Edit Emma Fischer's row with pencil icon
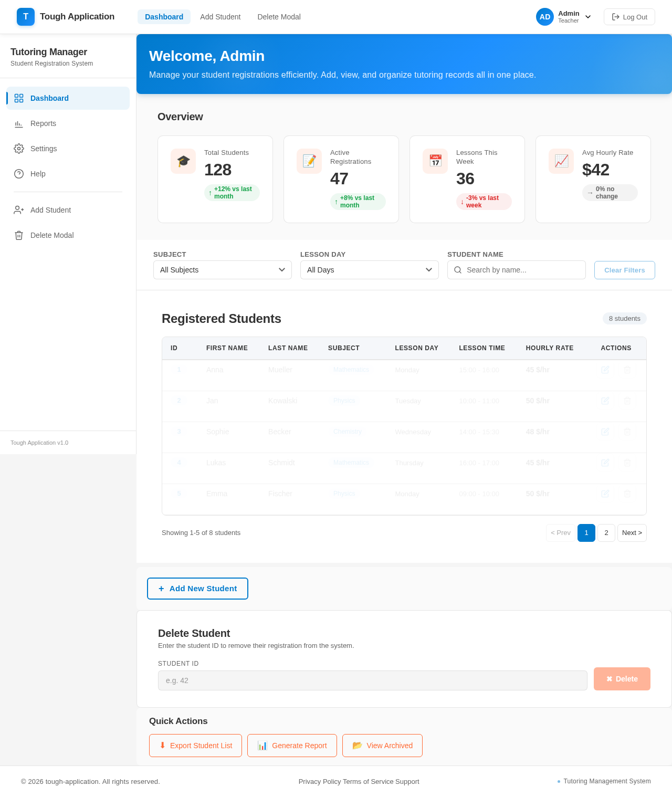 [605, 494]
